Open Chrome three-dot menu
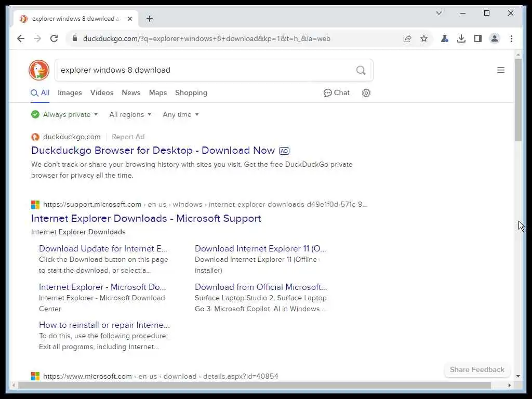 (x=511, y=38)
